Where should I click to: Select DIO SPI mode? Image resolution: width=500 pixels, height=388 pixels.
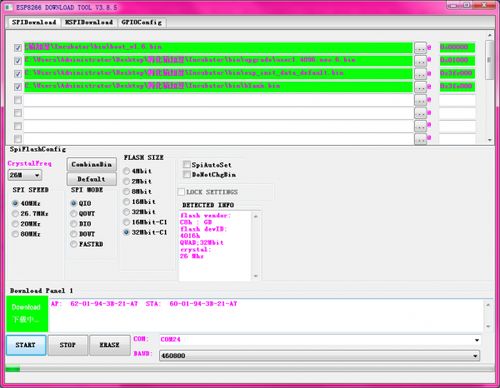point(74,224)
